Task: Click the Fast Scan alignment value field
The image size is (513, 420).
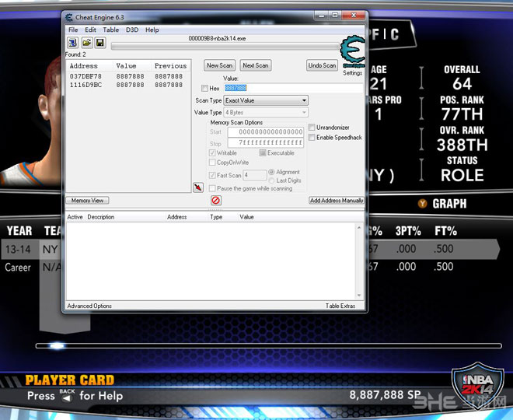Action: click(x=255, y=175)
